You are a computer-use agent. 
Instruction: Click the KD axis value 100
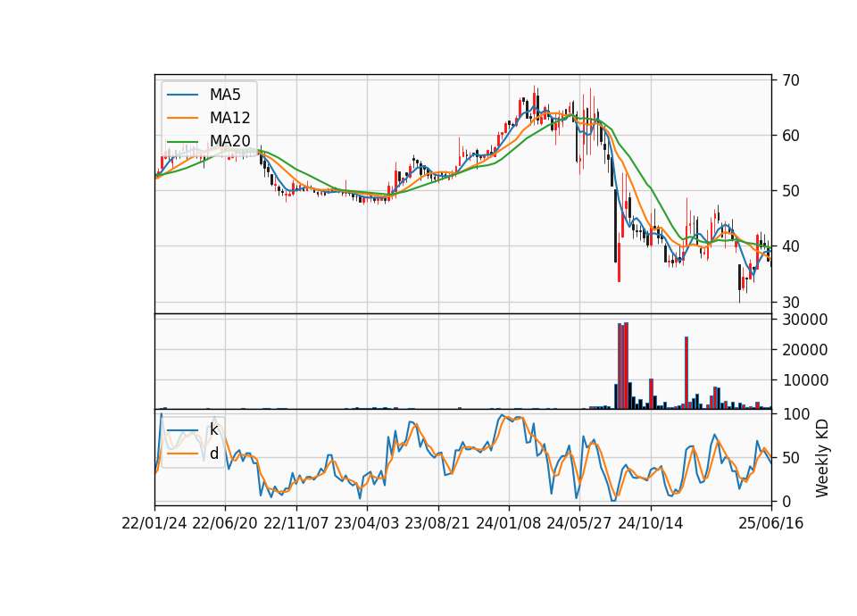pyautogui.click(x=795, y=414)
